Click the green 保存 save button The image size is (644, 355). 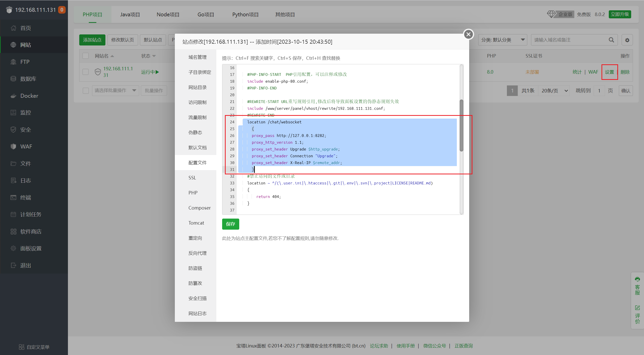(230, 224)
